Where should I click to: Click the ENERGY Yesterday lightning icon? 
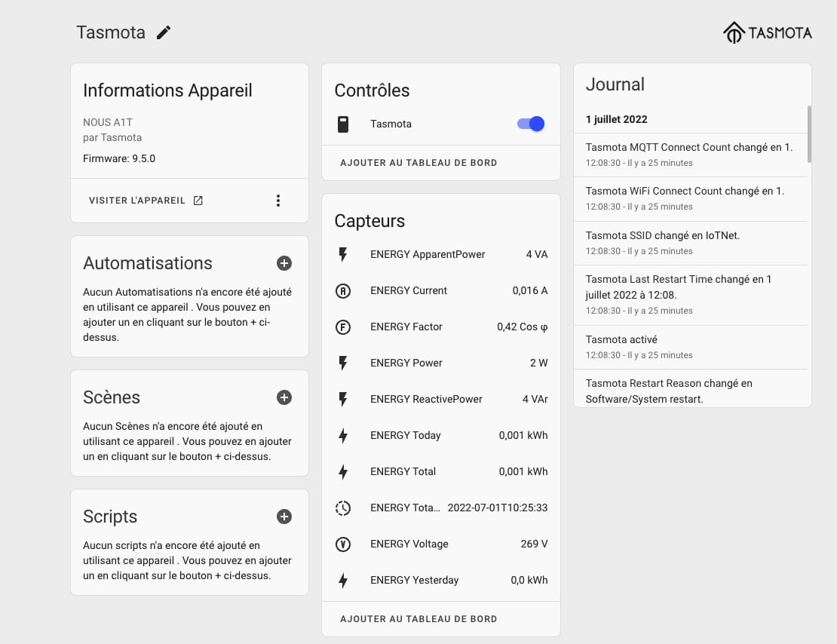tap(343, 580)
